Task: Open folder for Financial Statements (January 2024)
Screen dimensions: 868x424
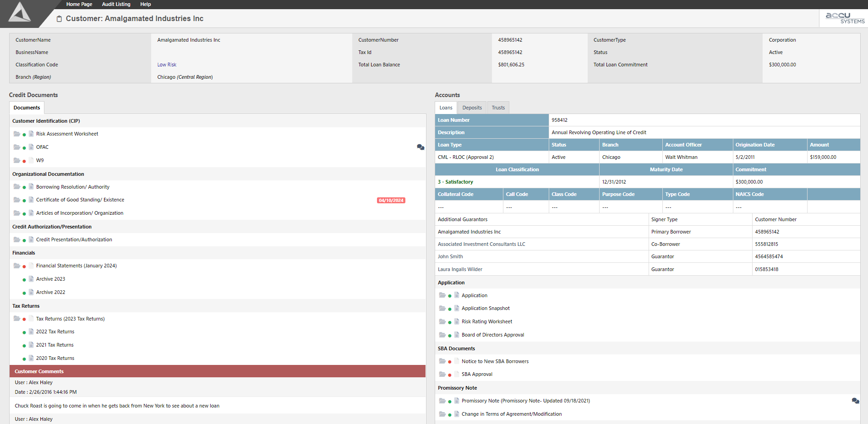Action: [x=17, y=266]
